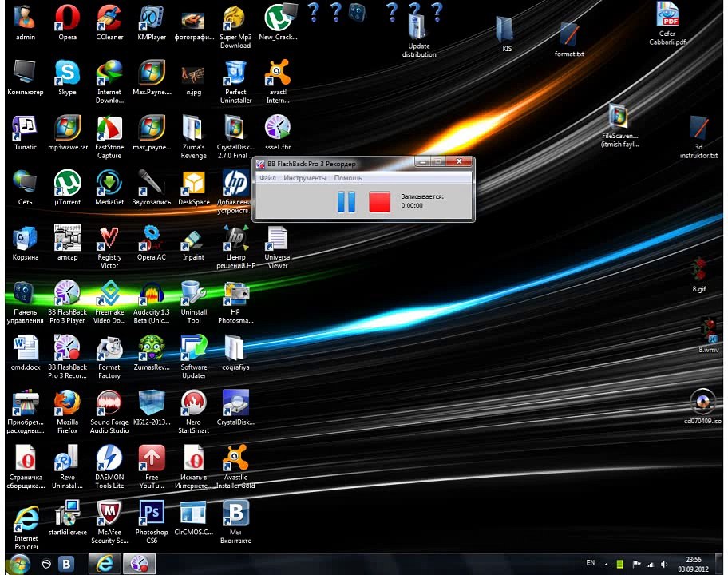Viewport: 728px width, 575px height.
Task: Open the Помощь menu
Action: click(x=348, y=178)
